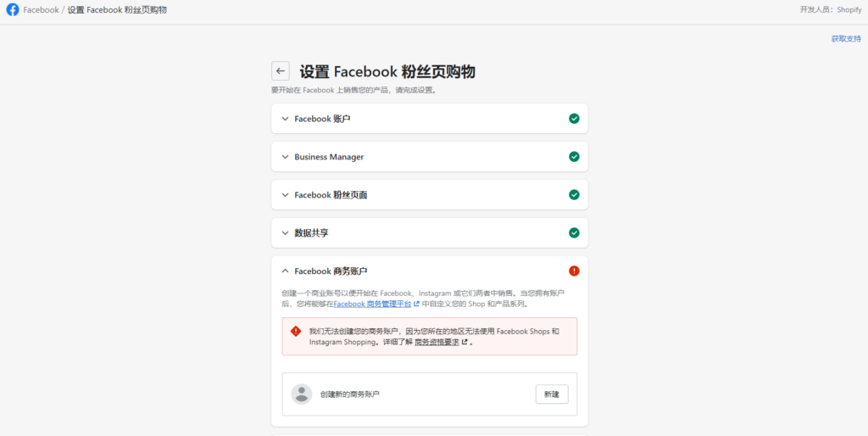Viewport: 868px width, 436px height.
Task: Click the Facebook 账户 section title
Action: 322,119
